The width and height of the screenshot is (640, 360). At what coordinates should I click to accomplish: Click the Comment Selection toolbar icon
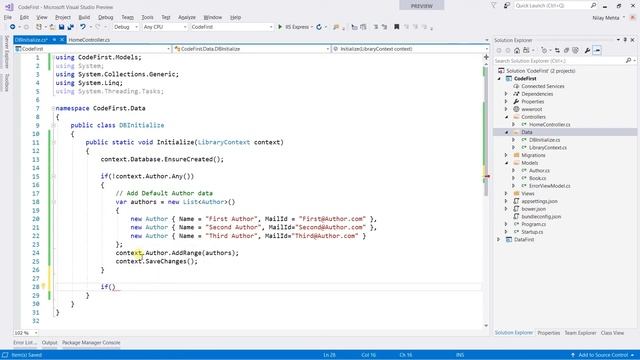[x=376, y=27]
